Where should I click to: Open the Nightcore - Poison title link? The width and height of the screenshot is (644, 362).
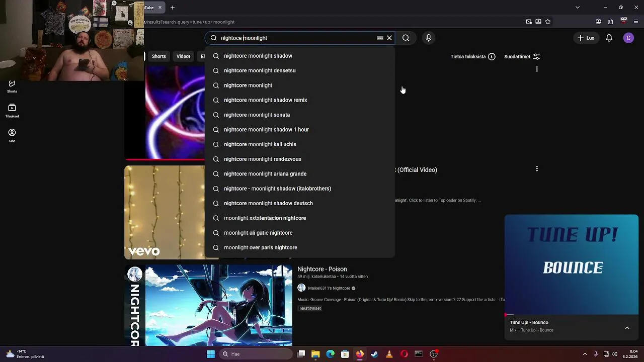[x=322, y=269]
